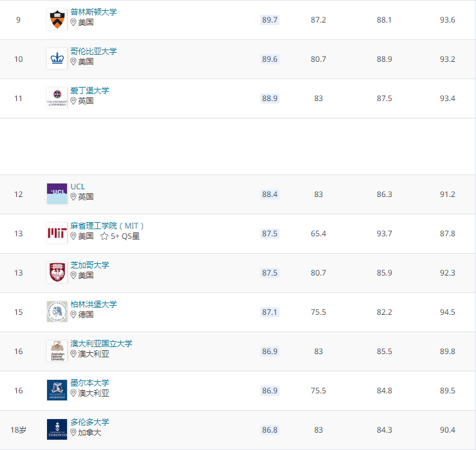Click the MIT logo icon
Image resolution: width=476 pixels, height=450 pixels.
(57, 233)
